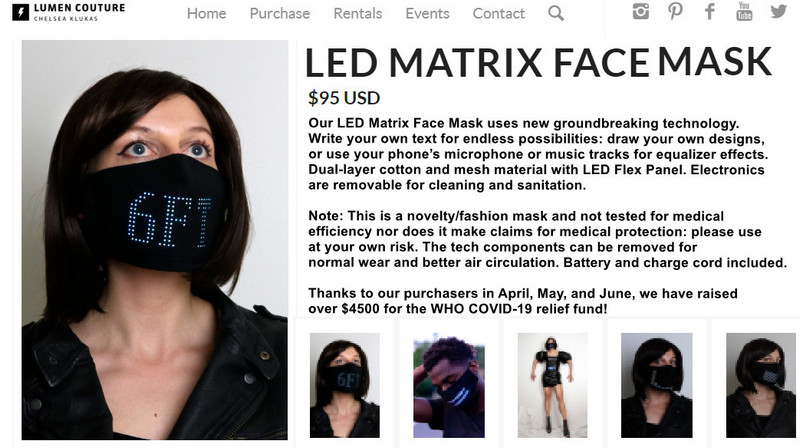Select the last checkered mask thumbnail
The width and height of the screenshot is (800, 448).
[x=761, y=385]
